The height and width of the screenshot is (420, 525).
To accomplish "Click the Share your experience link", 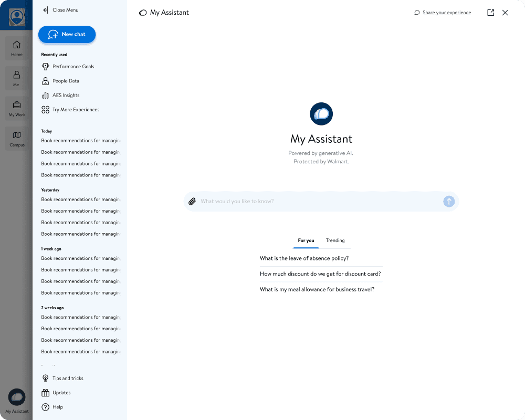I will coord(447,13).
